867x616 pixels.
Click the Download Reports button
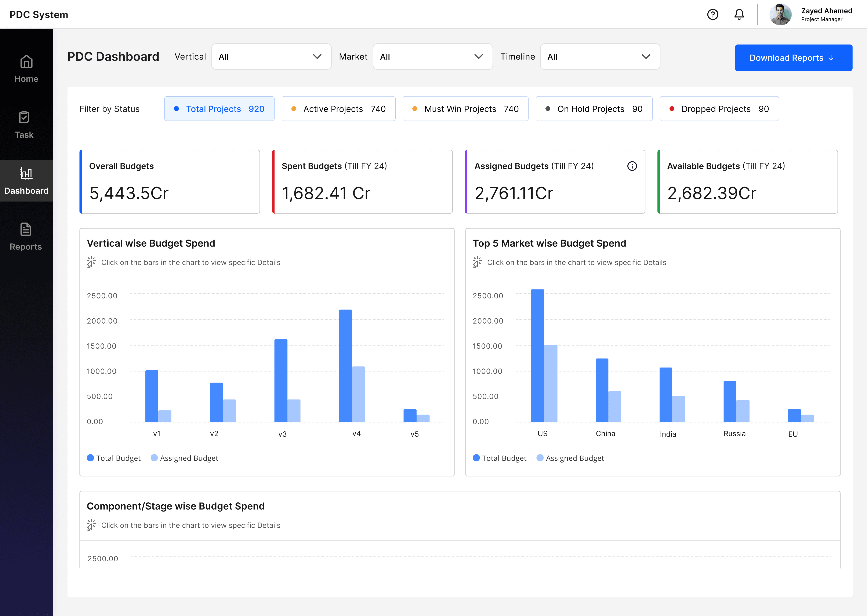793,58
